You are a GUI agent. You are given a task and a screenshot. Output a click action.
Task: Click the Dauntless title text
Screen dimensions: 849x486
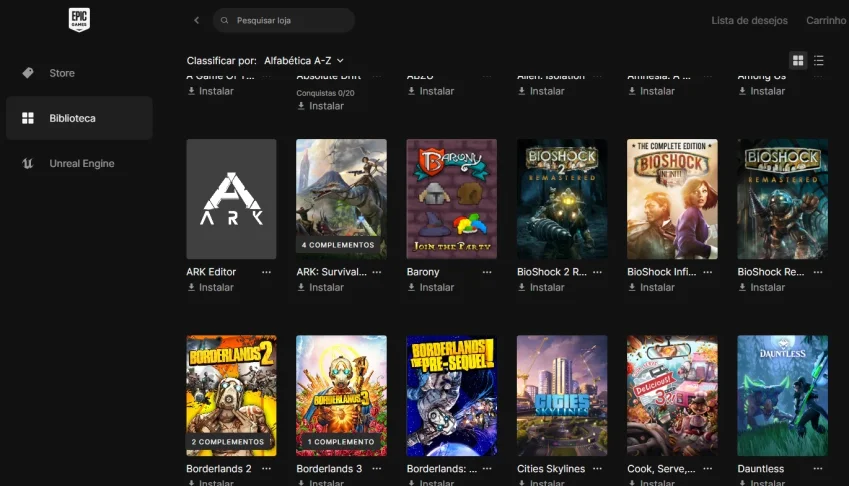[x=761, y=469]
